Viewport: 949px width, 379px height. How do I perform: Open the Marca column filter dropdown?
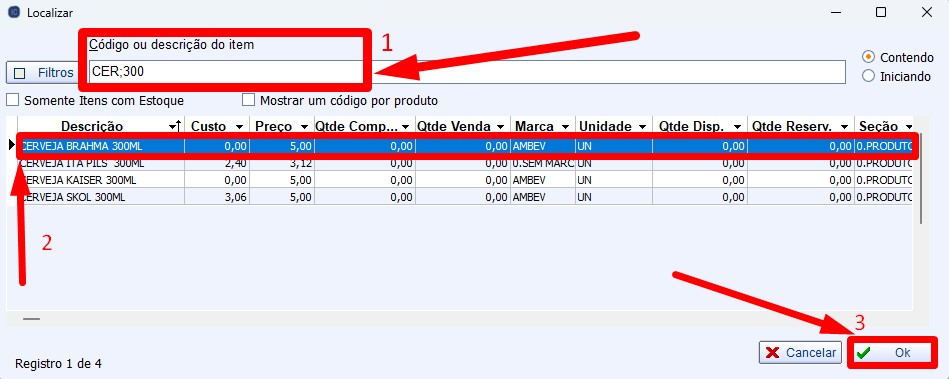pos(565,127)
